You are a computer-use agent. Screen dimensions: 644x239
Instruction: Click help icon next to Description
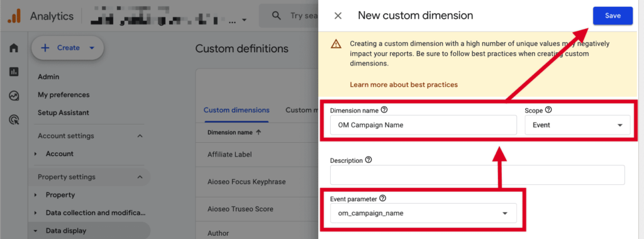point(369,160)
